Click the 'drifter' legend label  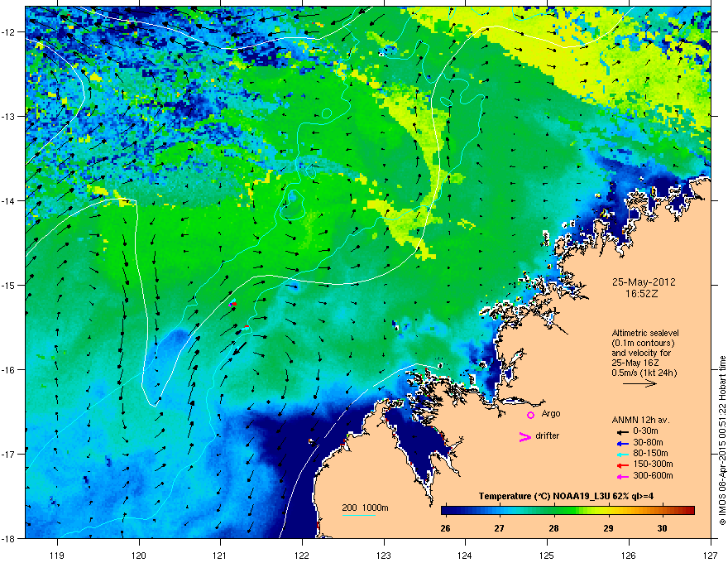pyautogui.click(x=547, y=435)
